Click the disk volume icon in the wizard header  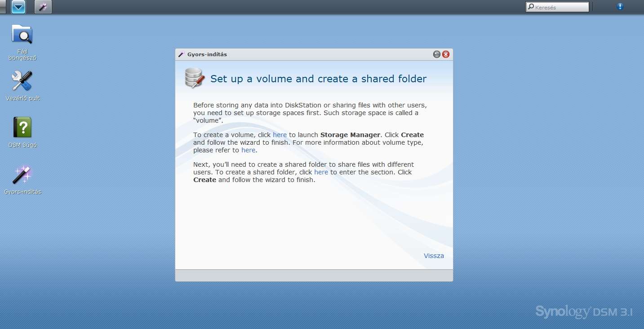[x=195, y=78]
